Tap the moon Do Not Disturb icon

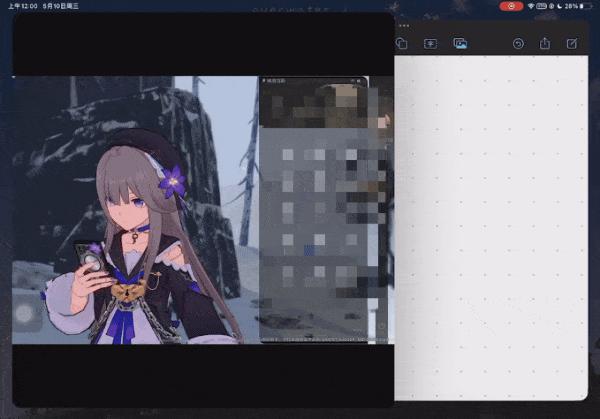click(x=559, y=6)
